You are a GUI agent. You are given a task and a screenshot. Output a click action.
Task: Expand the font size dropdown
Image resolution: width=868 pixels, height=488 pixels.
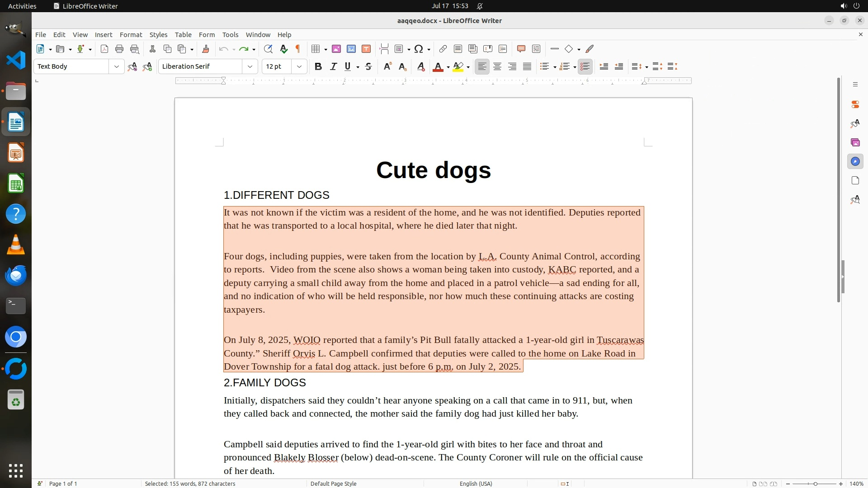[299, 66]
